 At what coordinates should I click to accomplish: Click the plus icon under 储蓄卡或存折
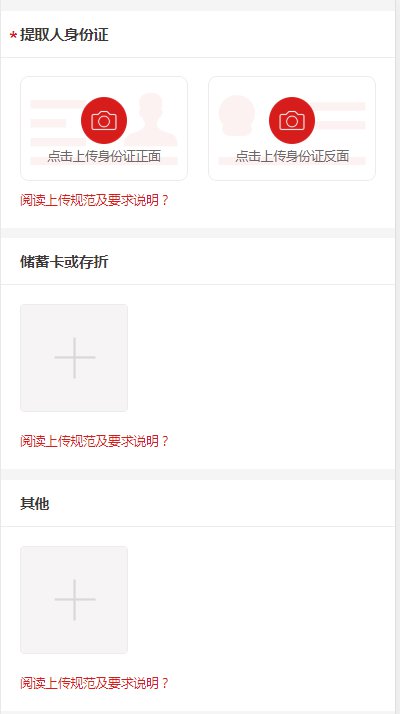pos(75,358)
